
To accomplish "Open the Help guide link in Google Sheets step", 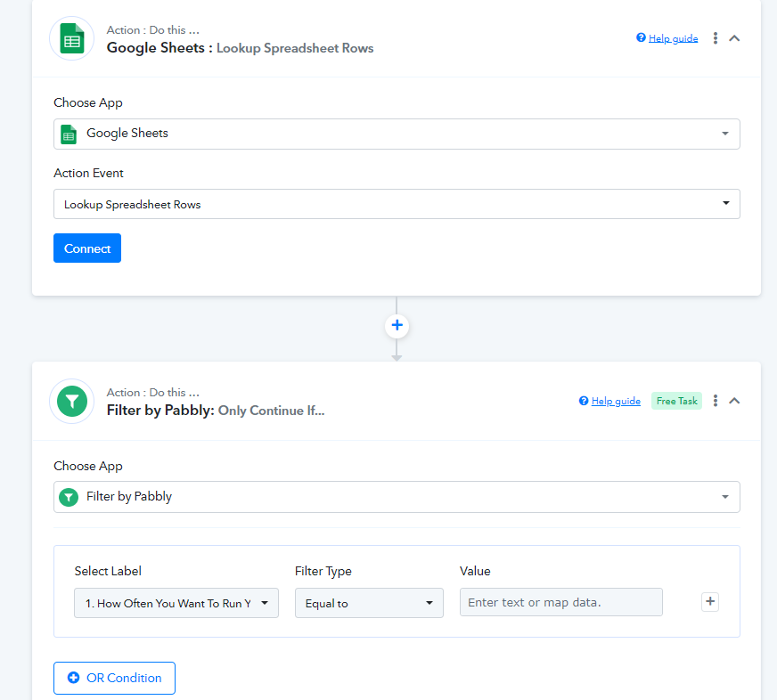I will (673, 38).
